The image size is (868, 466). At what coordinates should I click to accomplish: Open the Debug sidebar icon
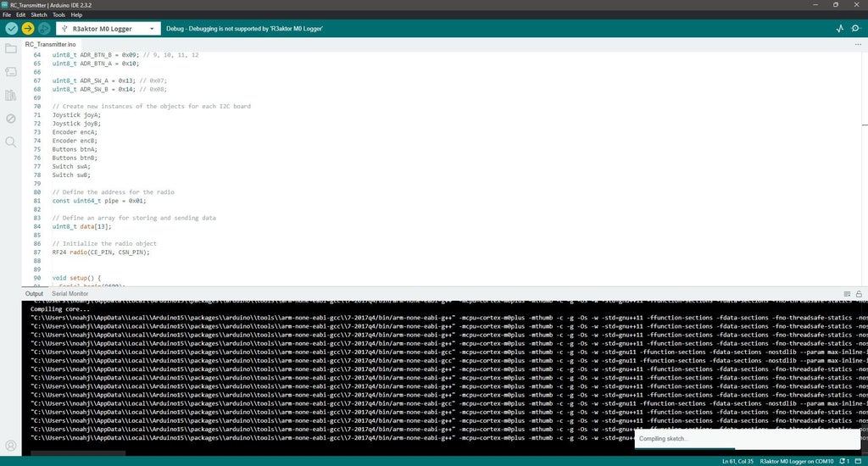[10, 119]
